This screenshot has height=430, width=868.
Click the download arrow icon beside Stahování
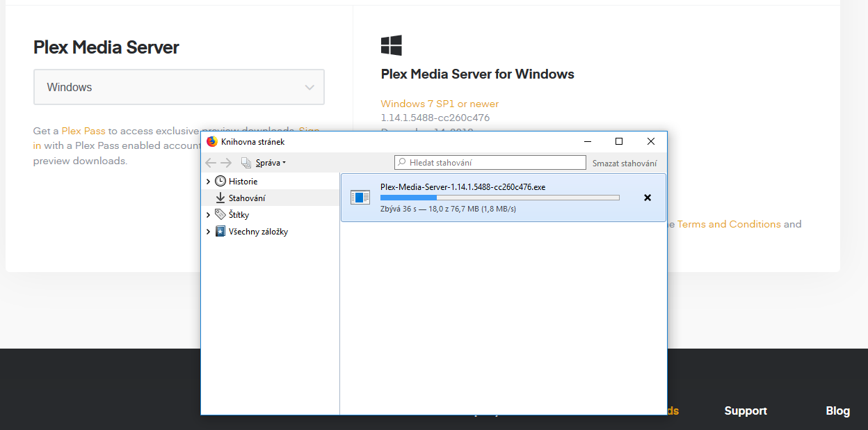click(x=220, y=198)
